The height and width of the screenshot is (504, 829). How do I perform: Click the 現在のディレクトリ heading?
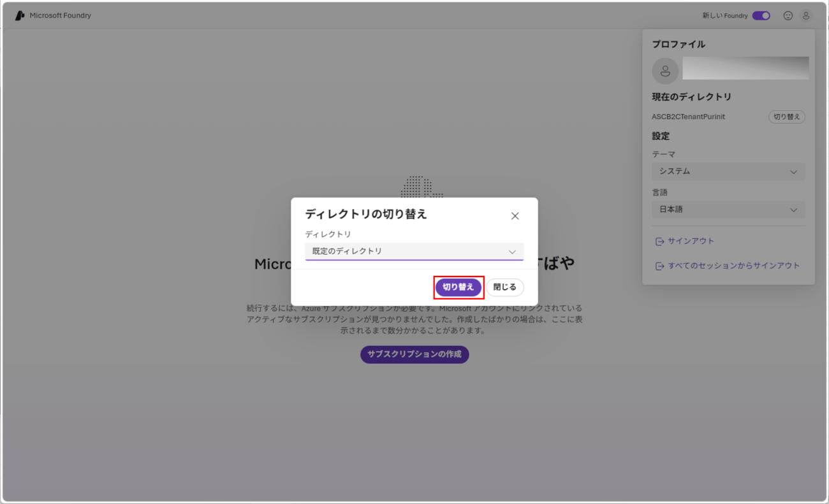coord(691,97)
